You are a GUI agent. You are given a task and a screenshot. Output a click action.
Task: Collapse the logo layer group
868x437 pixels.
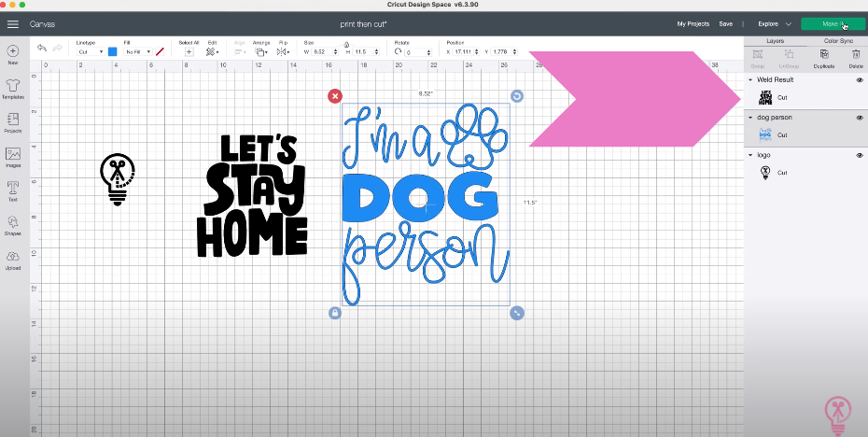click(x=750, y=155)
